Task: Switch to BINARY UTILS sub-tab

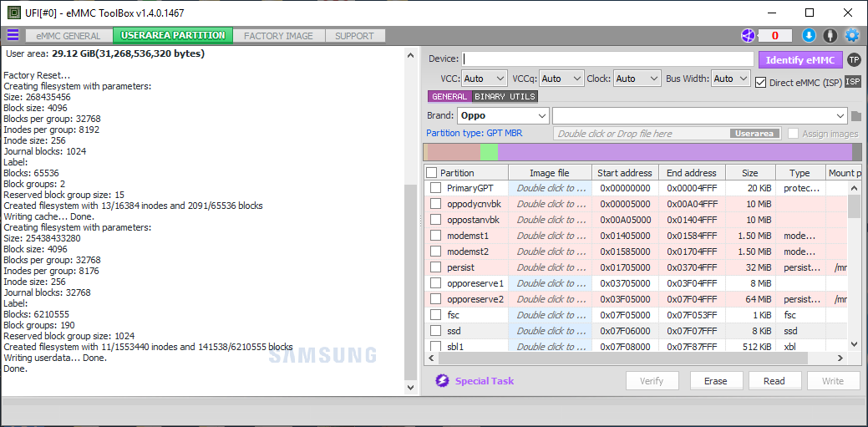Action: point(505,96)
